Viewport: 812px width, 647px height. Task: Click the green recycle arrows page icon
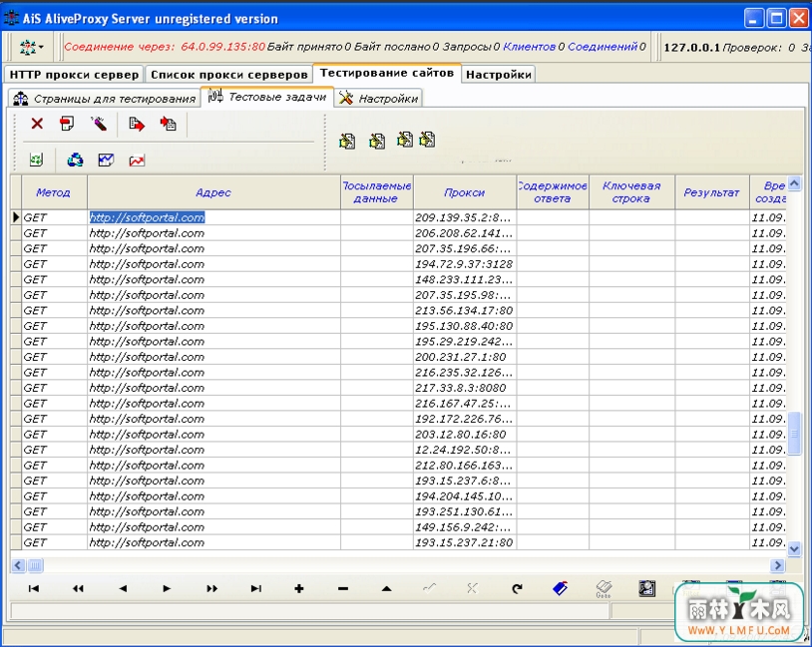point(36,160)
